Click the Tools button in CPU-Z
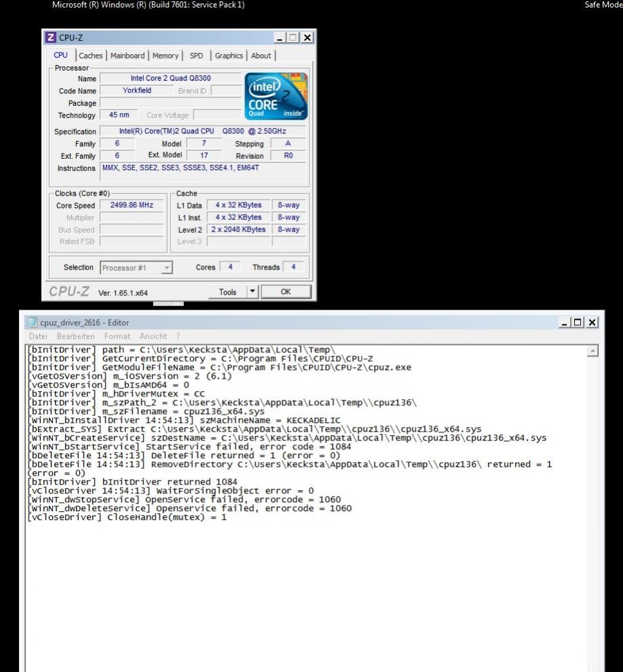Screen dimensions: 623x672 click(x=227, y=292)
